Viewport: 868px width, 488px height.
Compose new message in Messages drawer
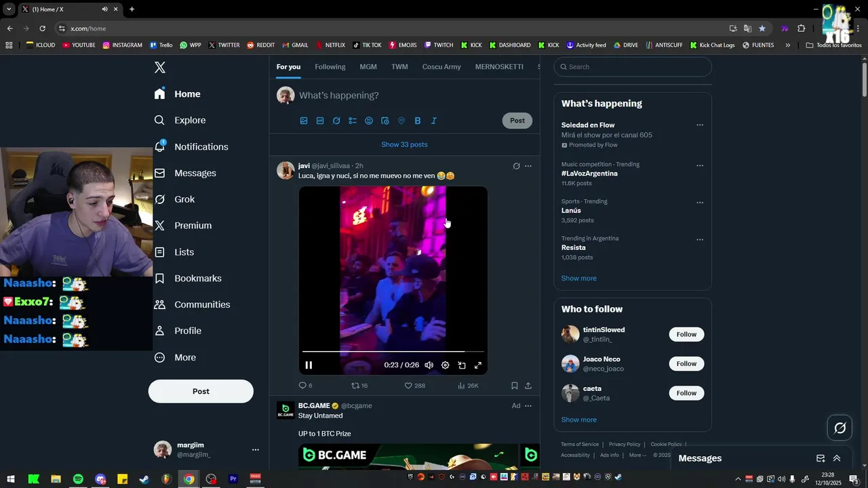(821, 458)
